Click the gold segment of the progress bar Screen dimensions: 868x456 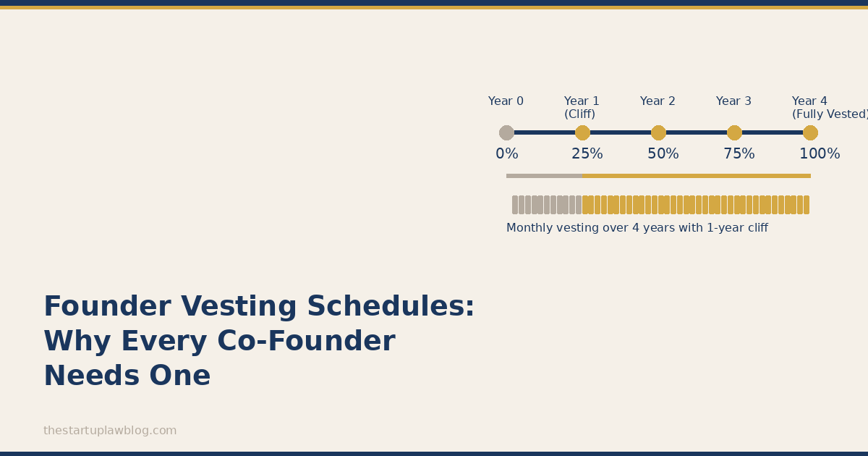696,176
